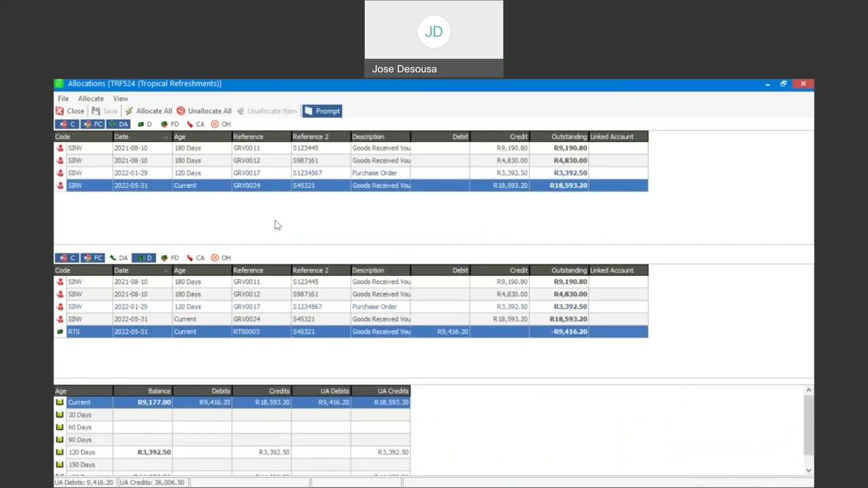Open the View menu
Screen dimensions: 868x488
click(120, 98)
